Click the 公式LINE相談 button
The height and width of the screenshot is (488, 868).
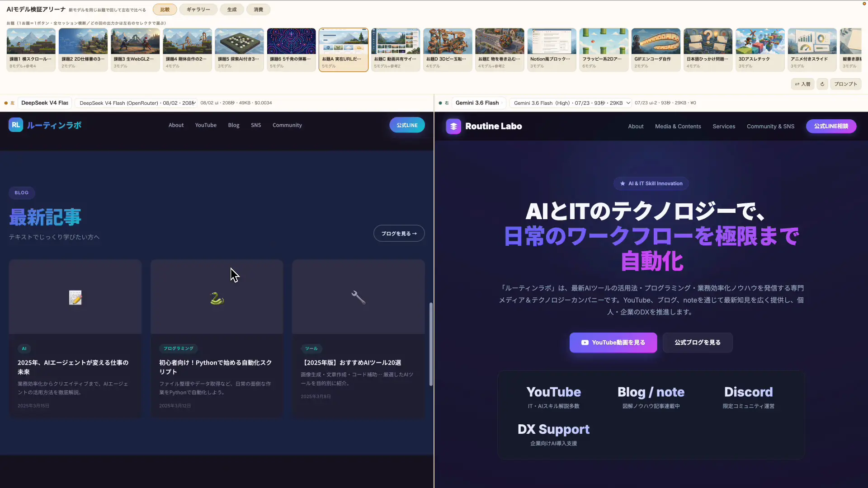[831, 126]
